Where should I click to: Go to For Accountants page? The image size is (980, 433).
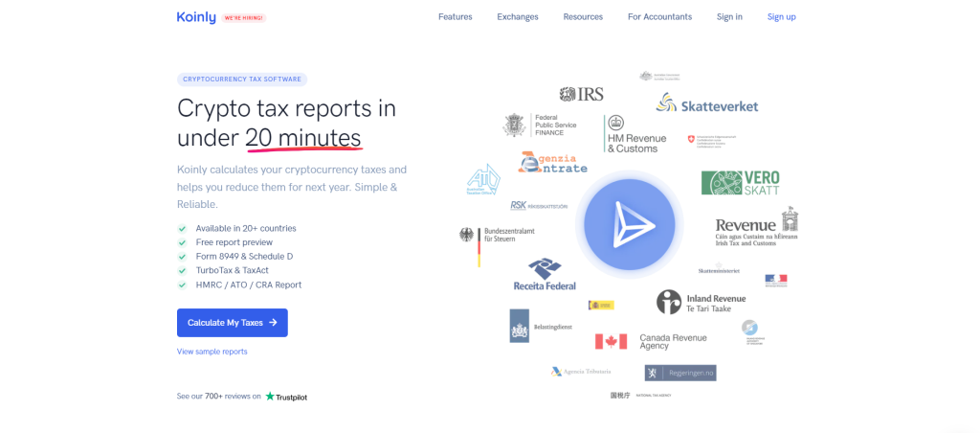click(x=660, y=17)
